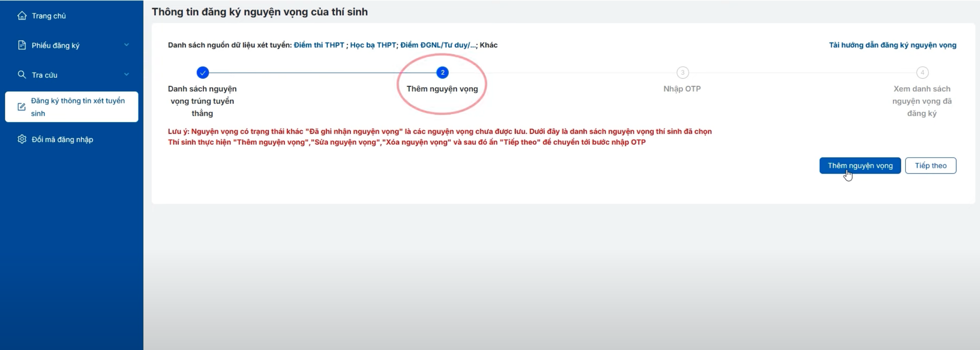Screen dimensions: 980x350
Task: Expand the Tra cứu chevron
Action: tap(126, 75)
